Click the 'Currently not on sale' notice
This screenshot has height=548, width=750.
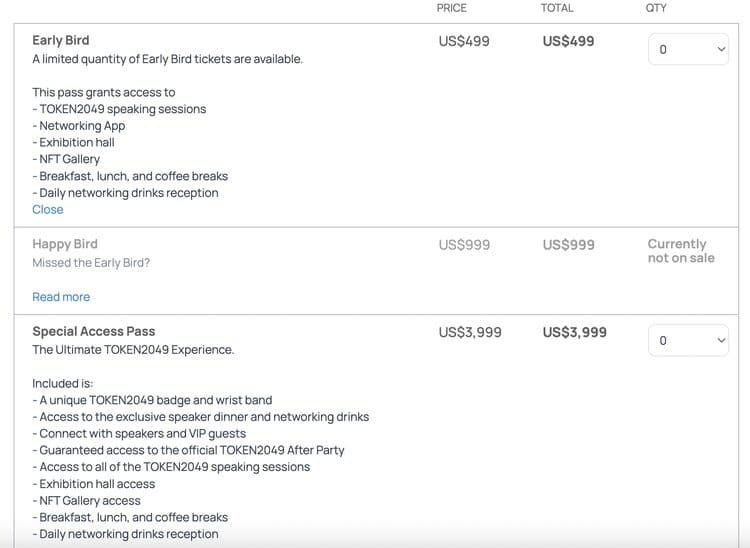point(681,251)
